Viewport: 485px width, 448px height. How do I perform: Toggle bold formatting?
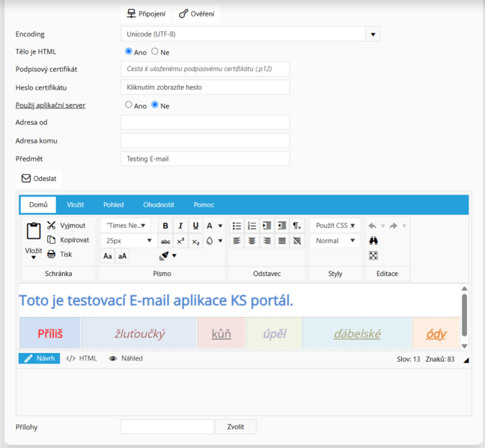click(165, 226)
